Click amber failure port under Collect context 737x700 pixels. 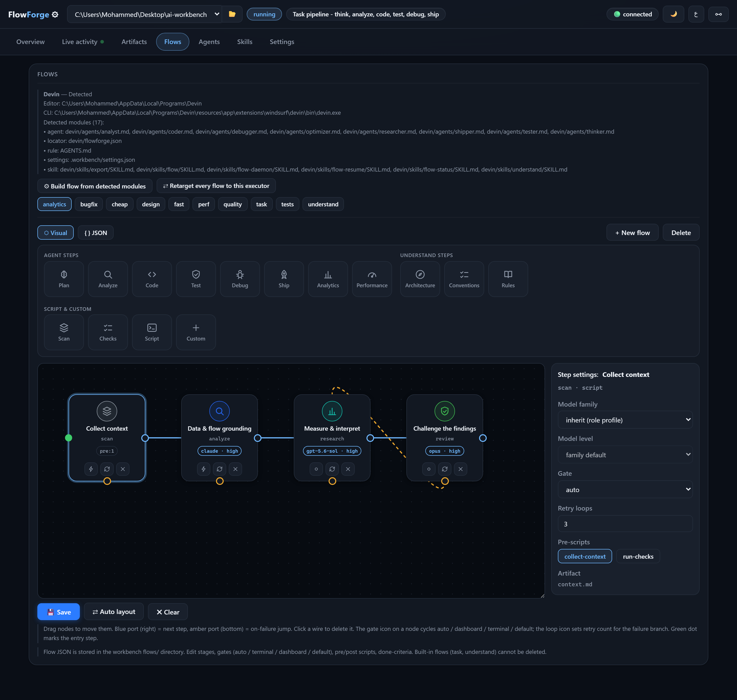coord(107,481)
